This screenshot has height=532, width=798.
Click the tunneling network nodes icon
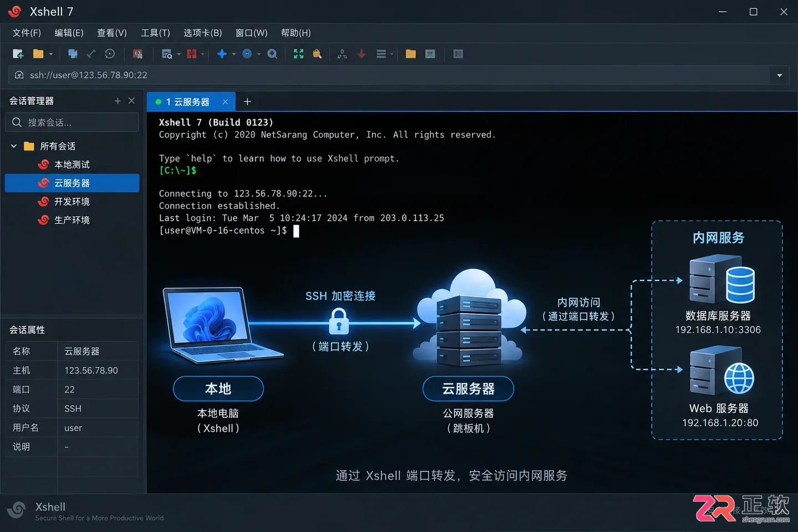tap(342, 54)
